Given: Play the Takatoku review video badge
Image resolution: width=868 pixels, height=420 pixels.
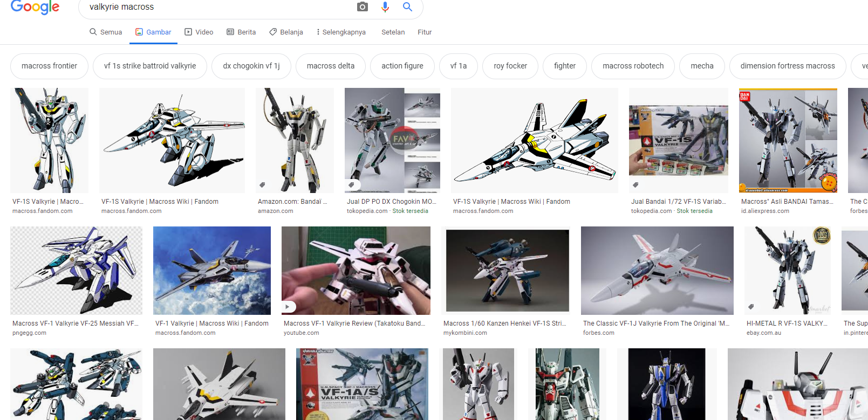Looking at the screenshot, I should [288, 307].
